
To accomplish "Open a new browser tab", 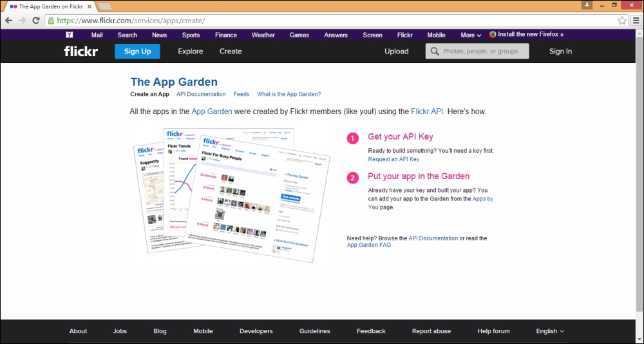I will [x=105, y=6].
